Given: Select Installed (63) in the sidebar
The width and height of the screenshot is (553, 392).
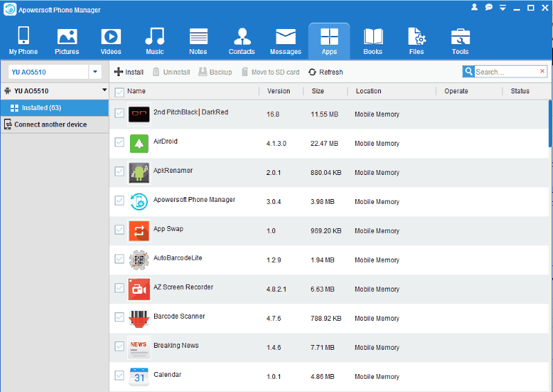Looking at the screenshot, I should point(55,108).
